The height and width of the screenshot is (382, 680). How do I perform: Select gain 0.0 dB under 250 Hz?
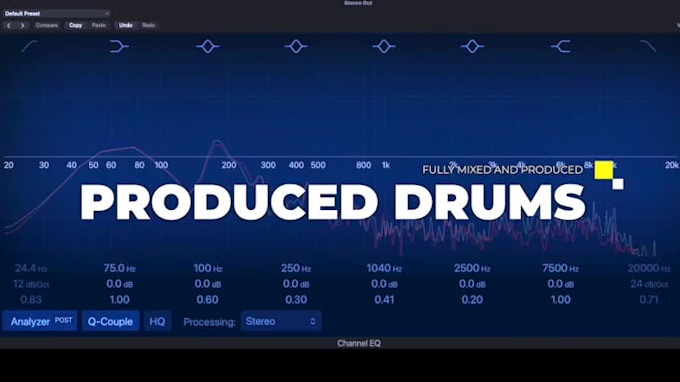(296, 284)
